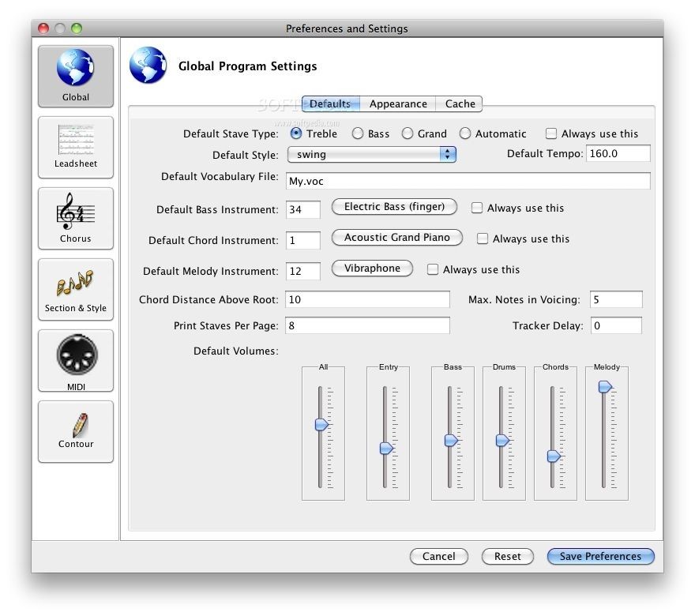
Task: Open the Electric Bass (finger) instrument chooser
Action: click(394, 207)
